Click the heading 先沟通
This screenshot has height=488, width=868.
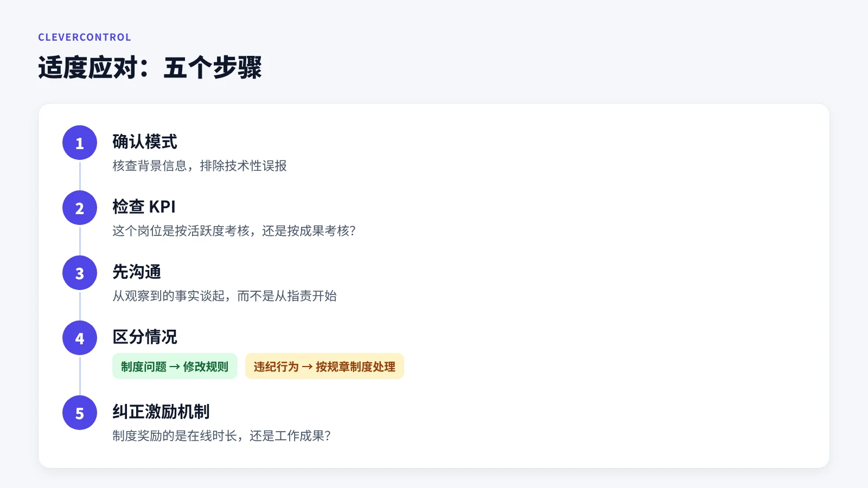(137, 272)
